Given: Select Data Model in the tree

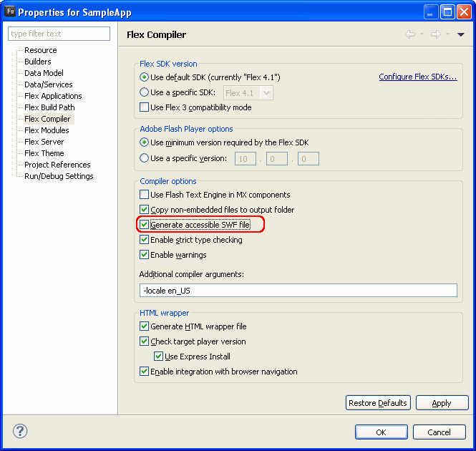Looking at the screenshot, I should point(44,73).
